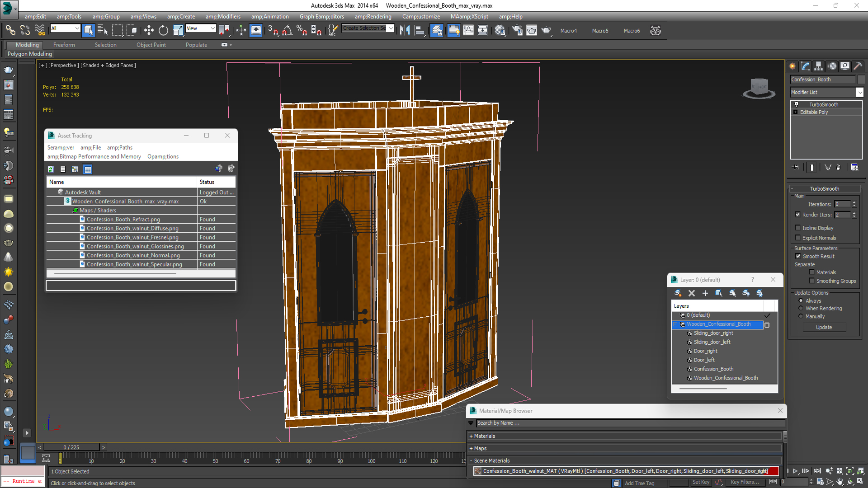The image size is (868, 488).
Task: Switch to the Freeform ribbon tab
Action: 64,45
